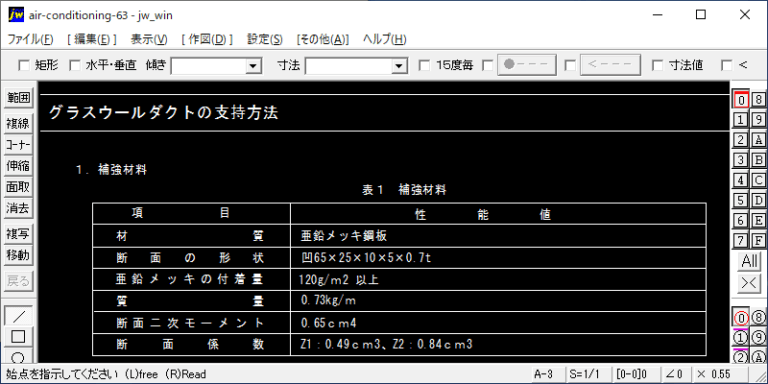768x384 pixels.
Task: Click inside the 寸法 input field
Action: coord(349,66)
